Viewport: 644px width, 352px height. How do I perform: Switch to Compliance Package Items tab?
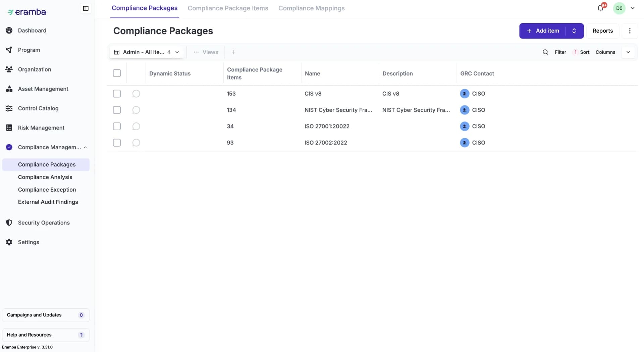pyautogui.click(x=228, y=8)
